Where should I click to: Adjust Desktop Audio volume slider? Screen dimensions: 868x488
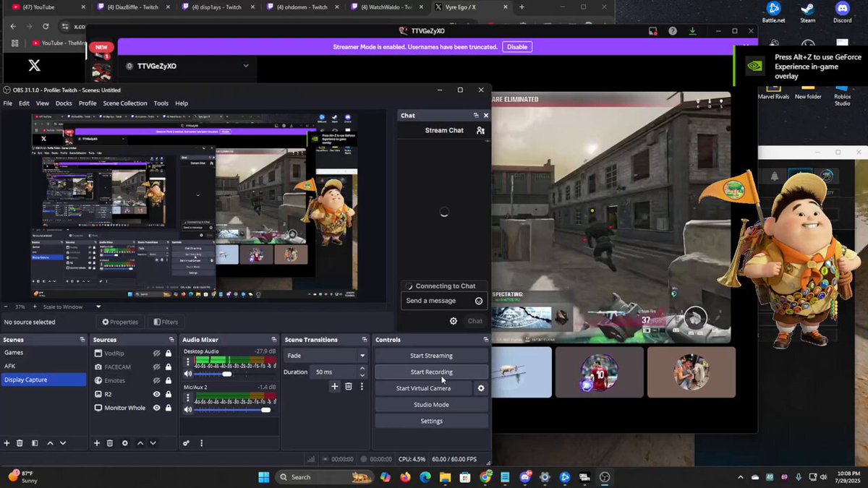(x=227, y=374)
